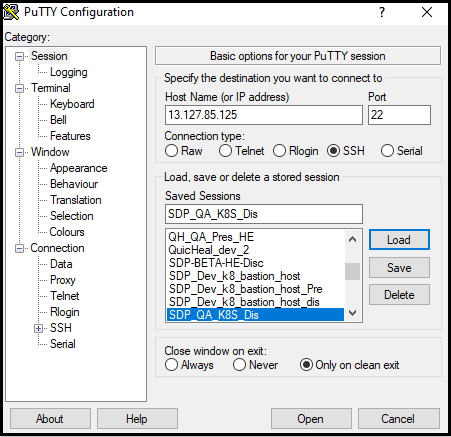The image size is (451, 437).
Task: Select the SDP_Dev_k8_bastion_host_Pre saved session
Action: [255, 289]
